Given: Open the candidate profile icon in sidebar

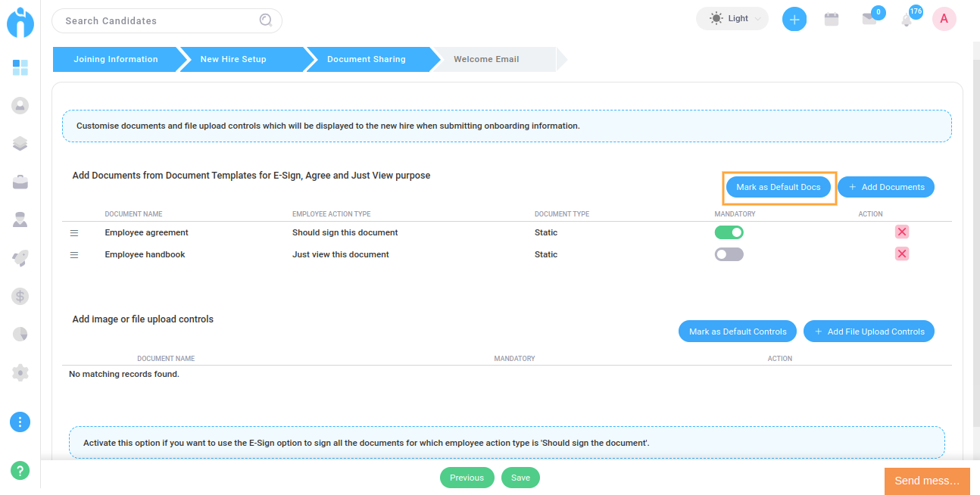Looking at the screenshot, I should click(20, 105).
